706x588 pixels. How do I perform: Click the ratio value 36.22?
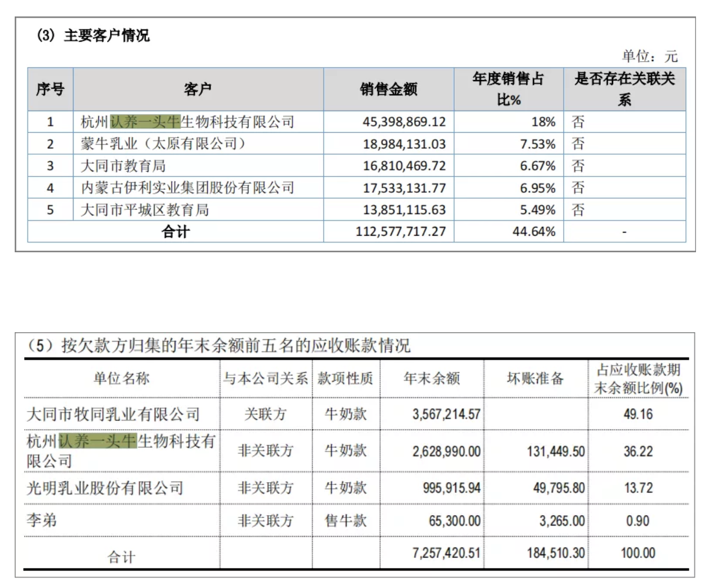(638, 451)
